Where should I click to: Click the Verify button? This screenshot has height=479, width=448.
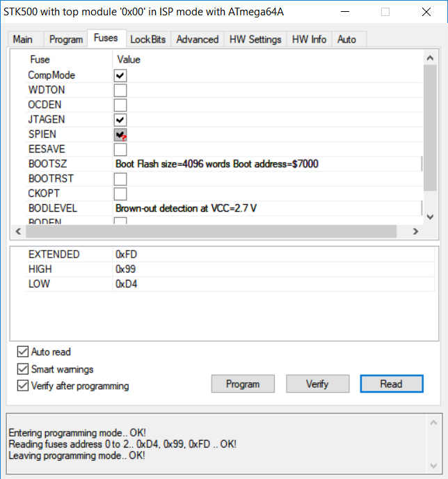(317, 384)
